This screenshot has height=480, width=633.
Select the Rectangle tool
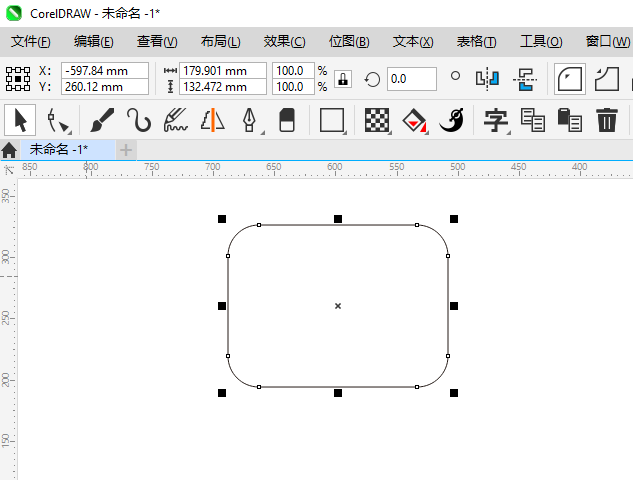coord(332,120)
